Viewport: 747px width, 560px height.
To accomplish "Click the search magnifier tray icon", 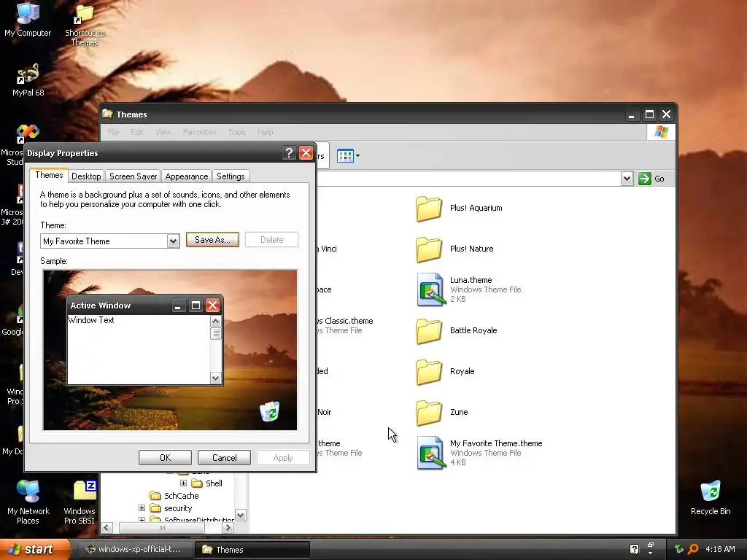I will coord(693,549).
